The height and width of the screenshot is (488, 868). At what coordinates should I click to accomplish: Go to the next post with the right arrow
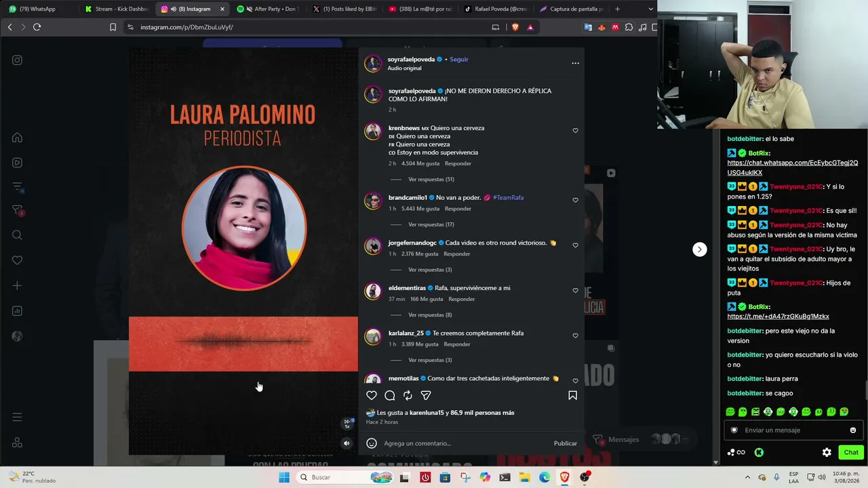(699, 249)
